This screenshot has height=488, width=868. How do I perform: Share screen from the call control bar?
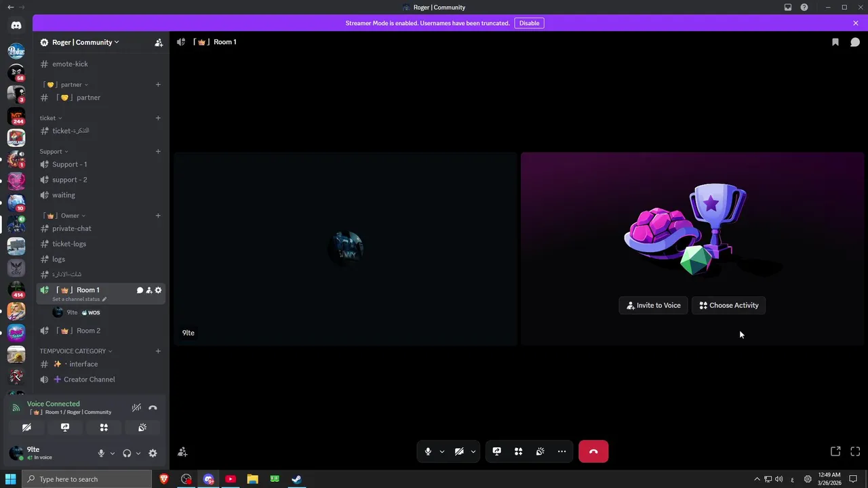(x=497, y=451)
